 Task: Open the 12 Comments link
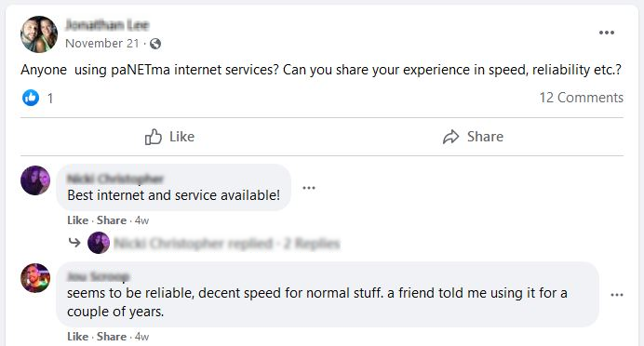pos(581,98)
